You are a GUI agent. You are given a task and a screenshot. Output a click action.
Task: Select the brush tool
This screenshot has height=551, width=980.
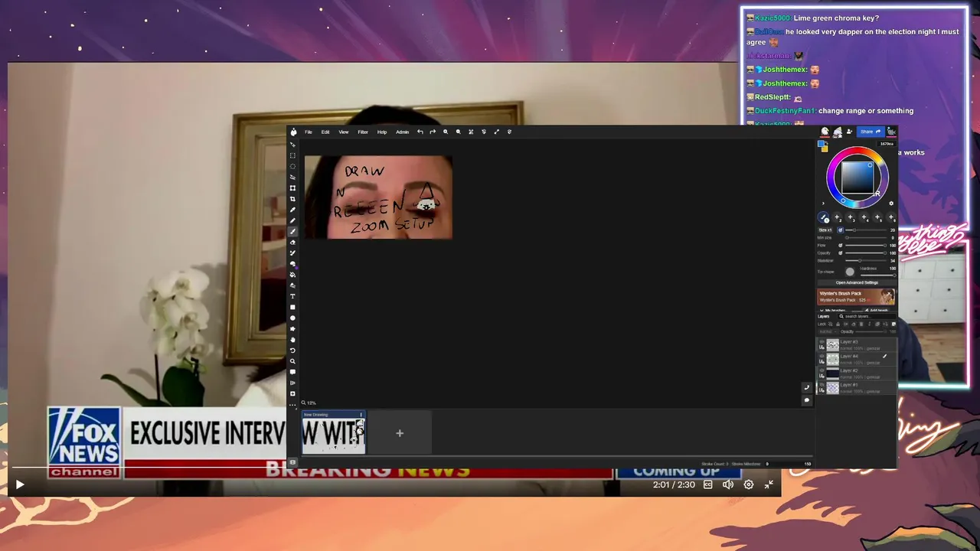tap(292, 231)
